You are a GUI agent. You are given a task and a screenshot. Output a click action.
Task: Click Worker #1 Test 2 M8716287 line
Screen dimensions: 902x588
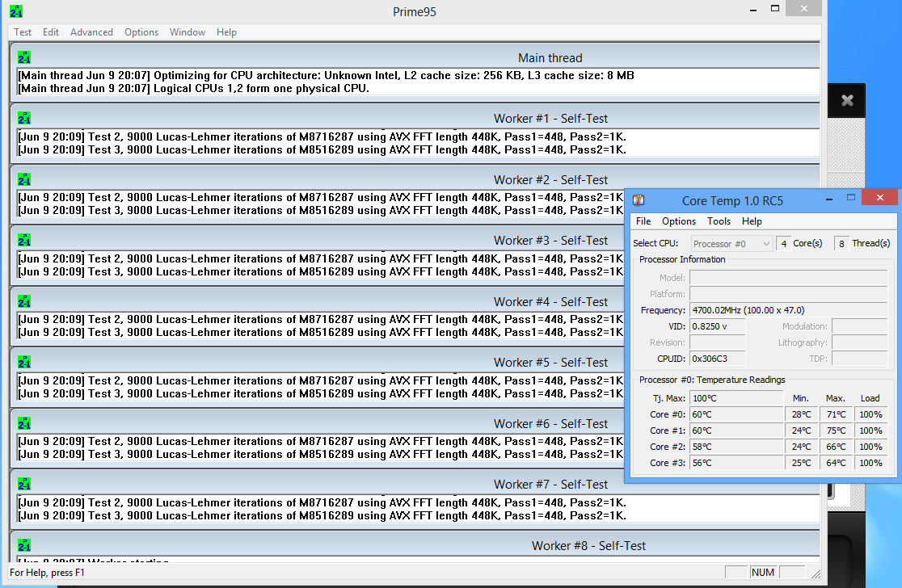pos(322,136)
